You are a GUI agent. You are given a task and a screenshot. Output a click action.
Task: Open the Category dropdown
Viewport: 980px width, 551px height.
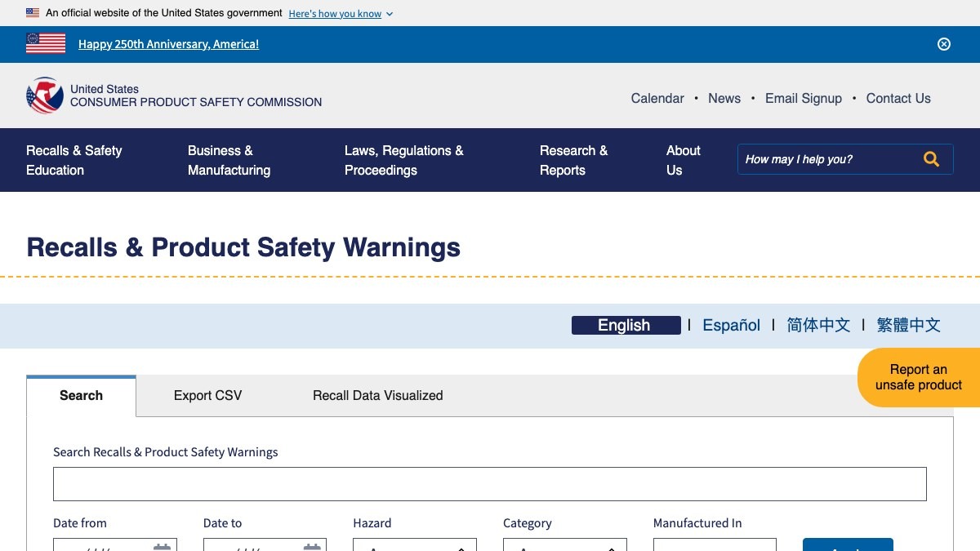click(565, 545)
